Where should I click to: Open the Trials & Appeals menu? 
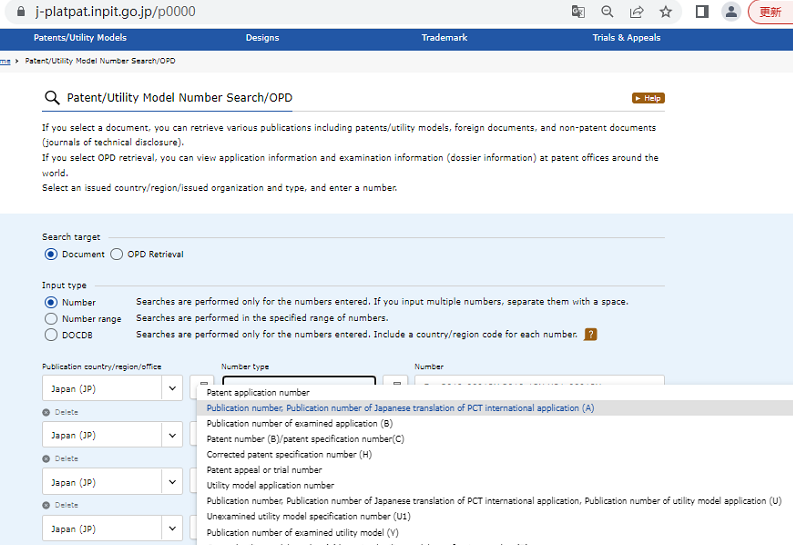click(626, 38)
